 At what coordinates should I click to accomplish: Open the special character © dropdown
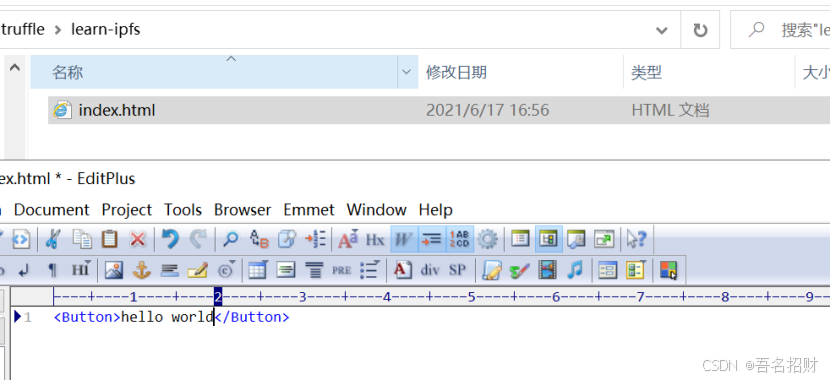click(227, 270)
